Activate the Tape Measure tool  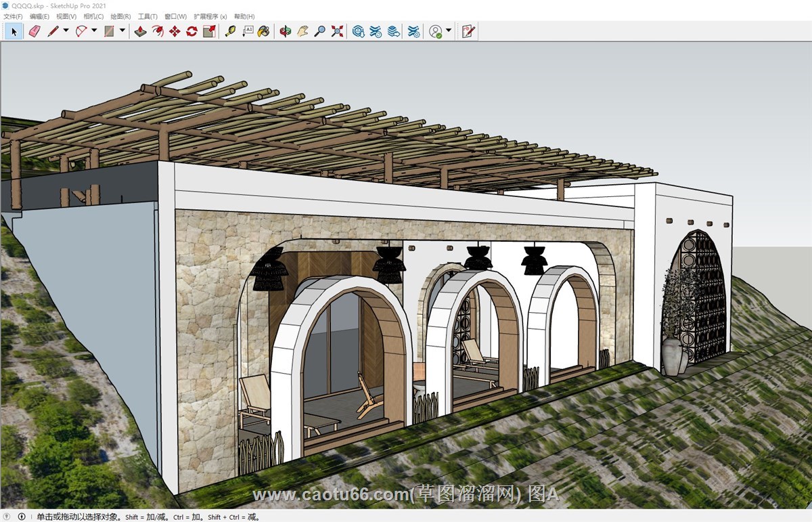pos(230,31)
